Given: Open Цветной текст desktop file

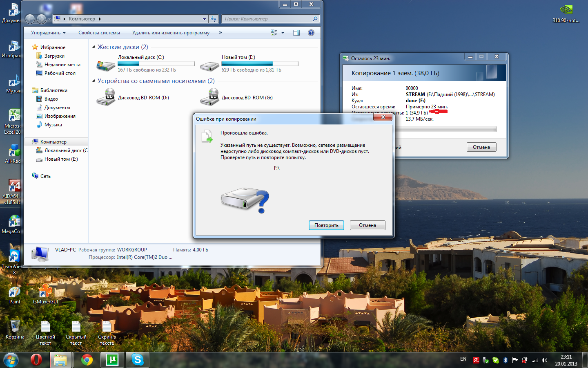Looking at the screenshot, I should [x=45, y=333].
